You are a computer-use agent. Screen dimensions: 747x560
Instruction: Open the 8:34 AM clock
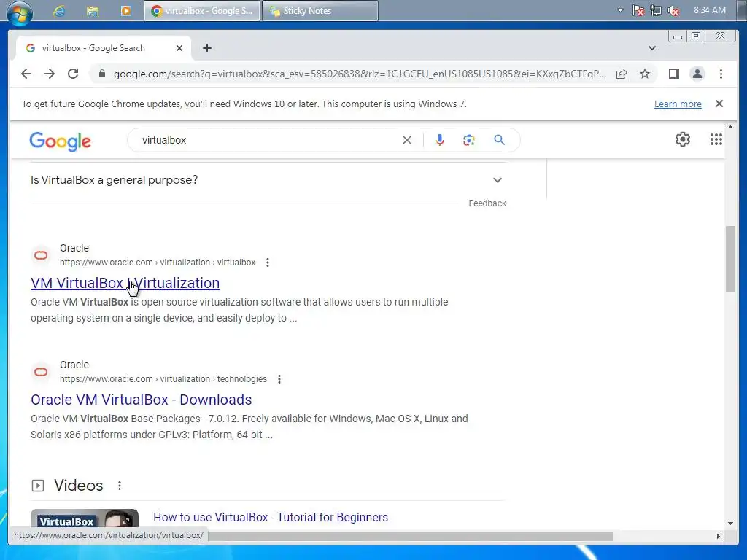[709, 10]
